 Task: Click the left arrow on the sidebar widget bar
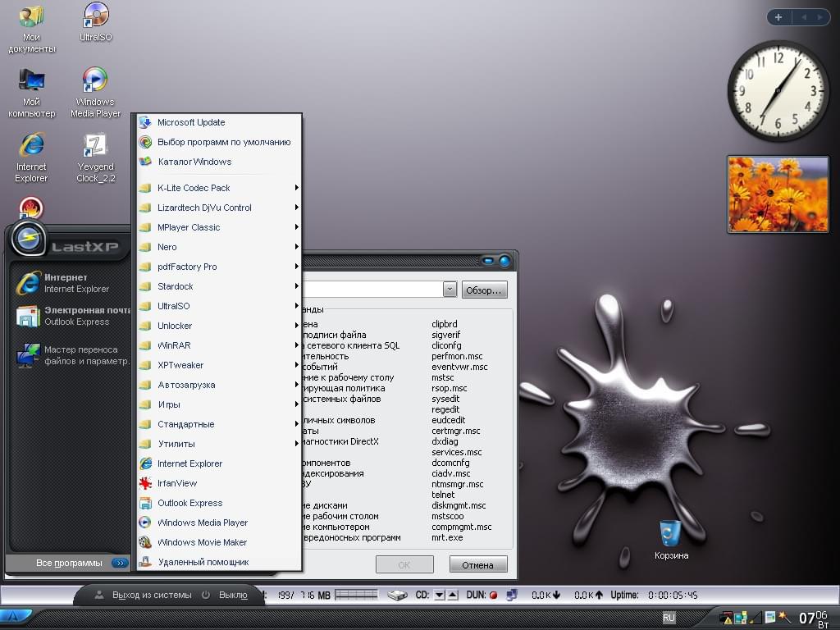coord(804,17)
